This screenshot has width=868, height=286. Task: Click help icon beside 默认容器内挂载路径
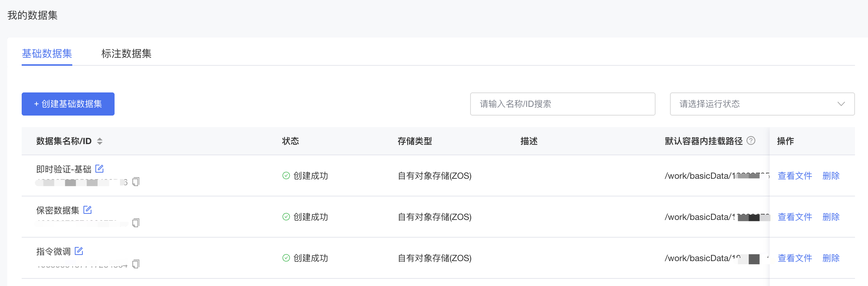(751, 140)
